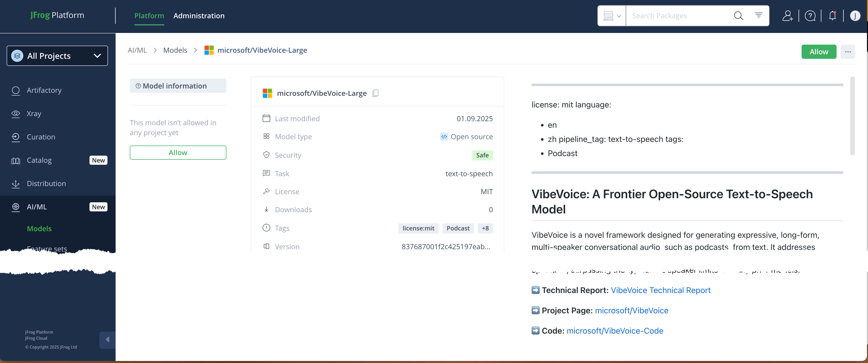Click the invite user icon

click(x=787, y=16)
